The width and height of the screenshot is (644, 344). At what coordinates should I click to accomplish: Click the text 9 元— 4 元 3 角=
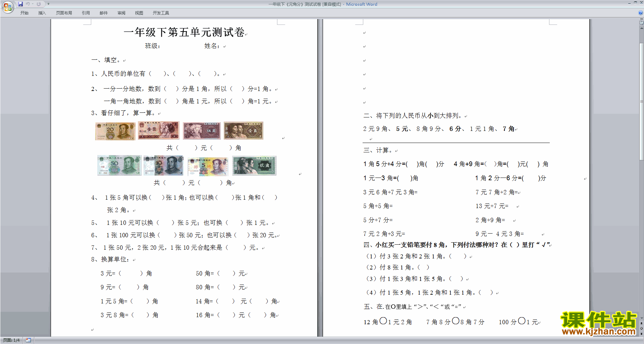click(500, 234)
